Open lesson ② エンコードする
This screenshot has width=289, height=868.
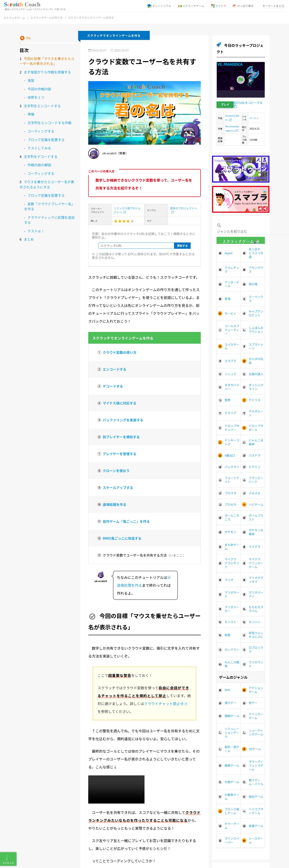coord(114,369)
